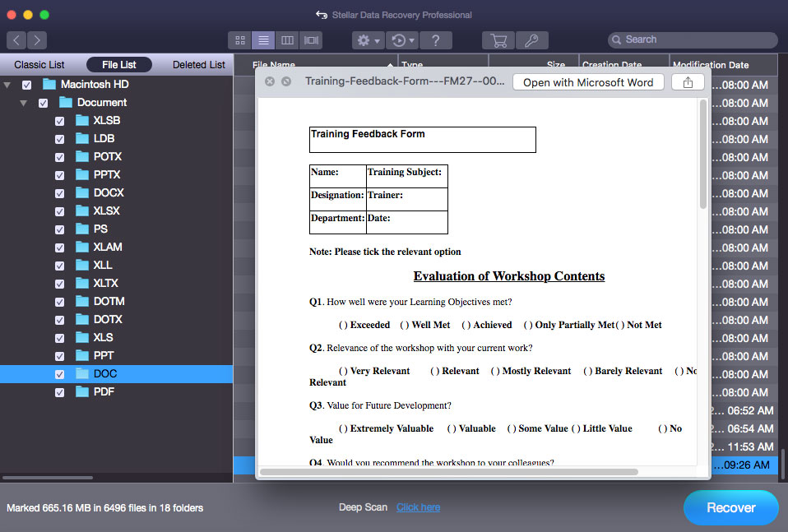Screen dimensions: 788x532
Task: Click the second circular icon in preview title
Action: 286,81
